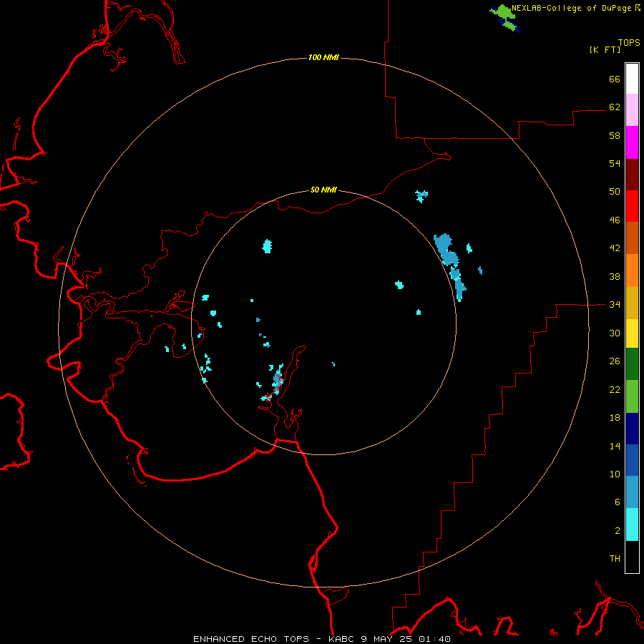Click the 34 legend value
The height and width of the screenshot is (644, 644).
(615, 305)
